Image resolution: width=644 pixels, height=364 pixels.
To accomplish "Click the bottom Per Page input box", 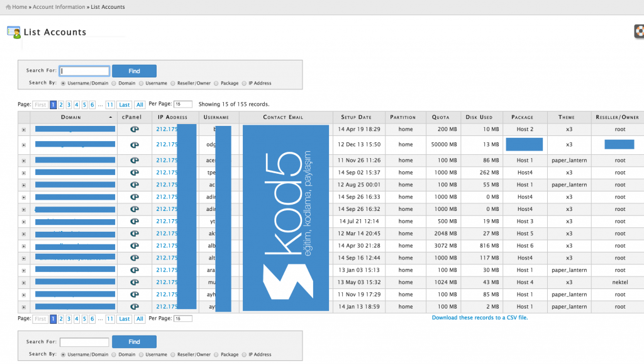I will click(x=183, y=319).
